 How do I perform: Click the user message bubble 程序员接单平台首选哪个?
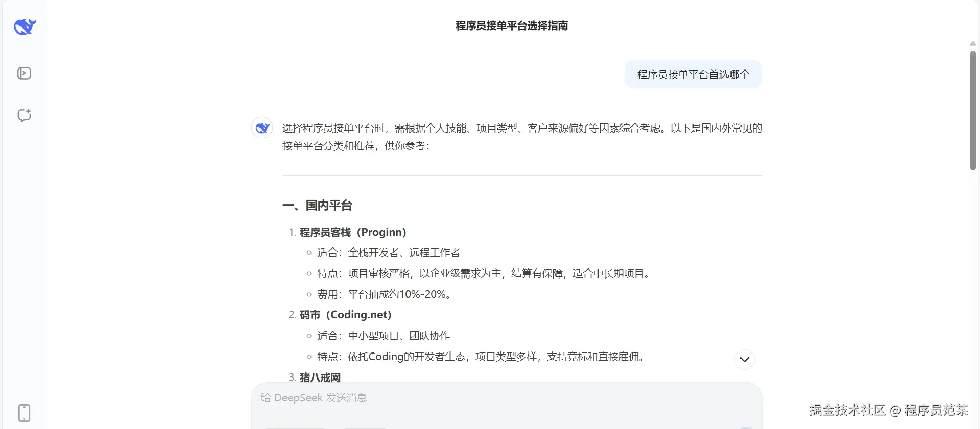[693, 74]
